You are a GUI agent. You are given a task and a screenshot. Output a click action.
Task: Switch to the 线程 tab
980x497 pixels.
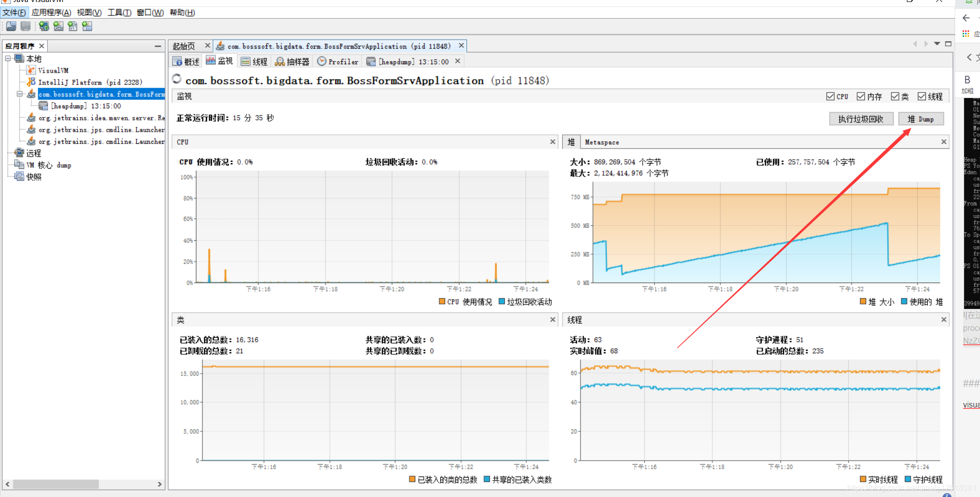click(254, 61)
